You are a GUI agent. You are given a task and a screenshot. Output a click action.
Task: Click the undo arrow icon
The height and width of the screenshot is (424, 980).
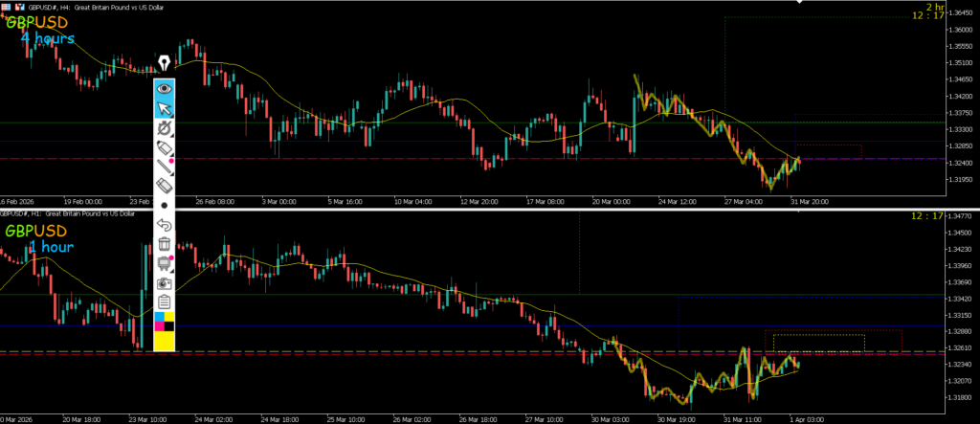(x=165, y=225)
